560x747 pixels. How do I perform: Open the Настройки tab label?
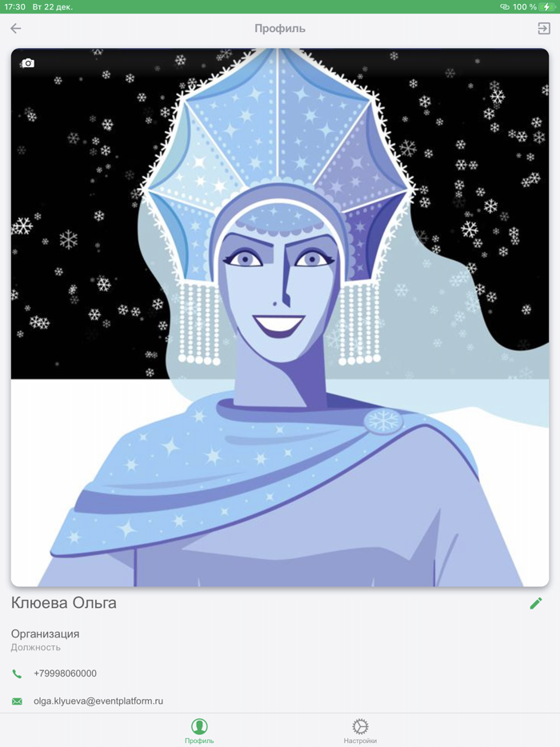(360, 741)
